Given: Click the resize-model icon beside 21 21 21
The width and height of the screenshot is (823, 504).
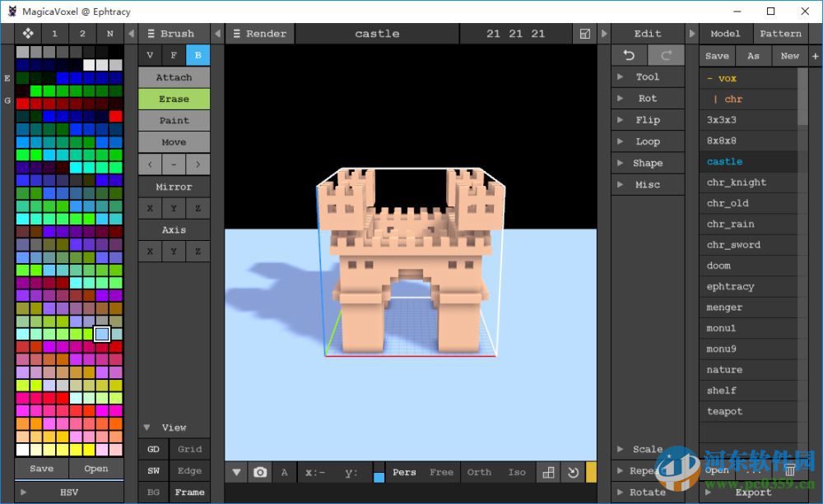Looking at the screenshot, I should [x=586, y=33].
